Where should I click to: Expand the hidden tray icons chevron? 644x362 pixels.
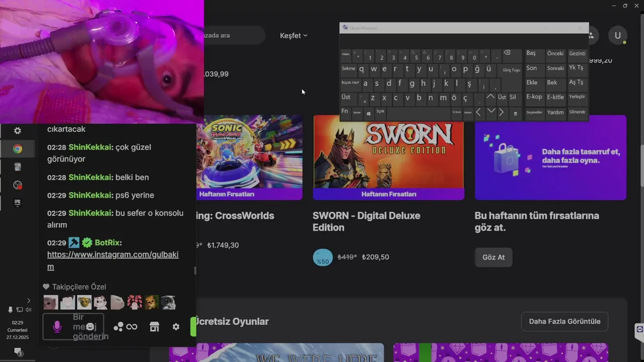click(x=28, y=301)
